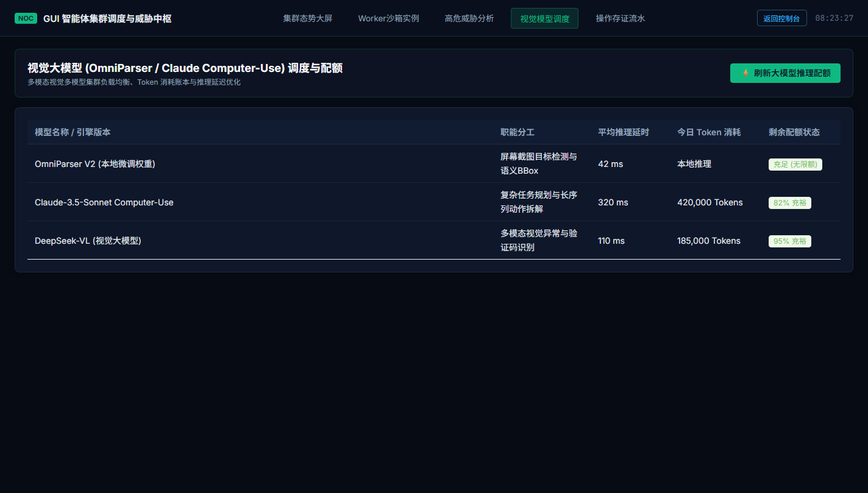Click the 视觉大模型 调度与配额 page heading
This screenshot has width=868, height=493.
point(185,68)
